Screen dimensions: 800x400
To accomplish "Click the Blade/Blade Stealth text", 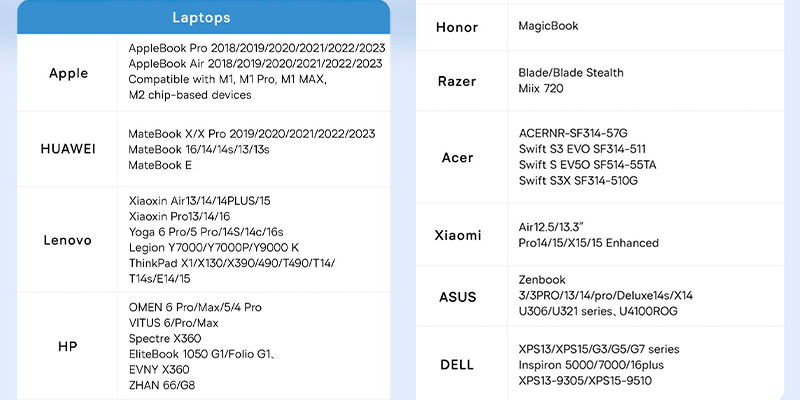I will [571, 73].
